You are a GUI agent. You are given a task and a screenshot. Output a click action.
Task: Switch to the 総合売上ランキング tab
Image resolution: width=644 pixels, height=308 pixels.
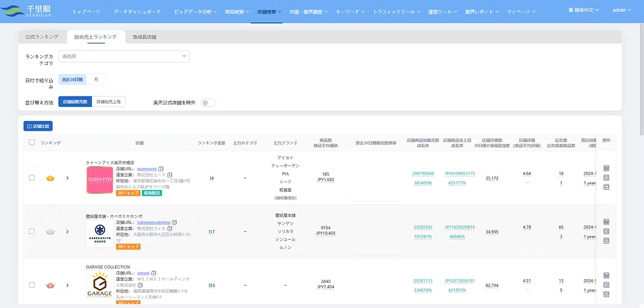tap(95, 37)
